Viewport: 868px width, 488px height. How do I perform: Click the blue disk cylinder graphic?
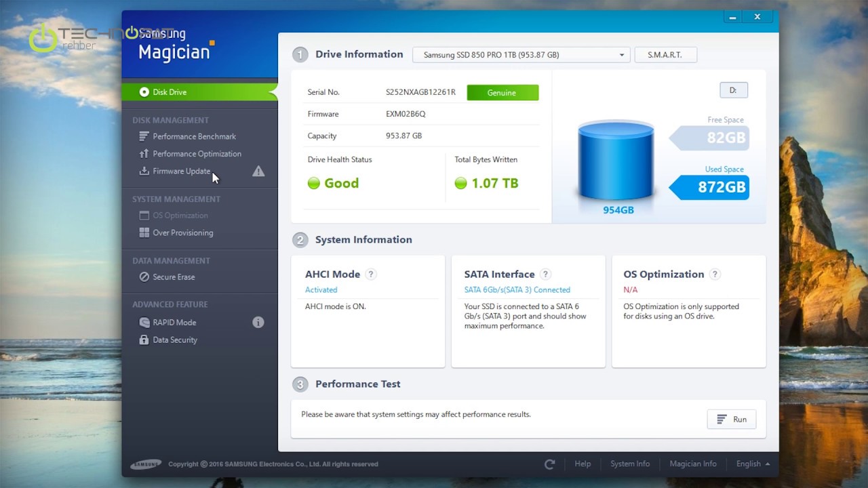[616, 161]
